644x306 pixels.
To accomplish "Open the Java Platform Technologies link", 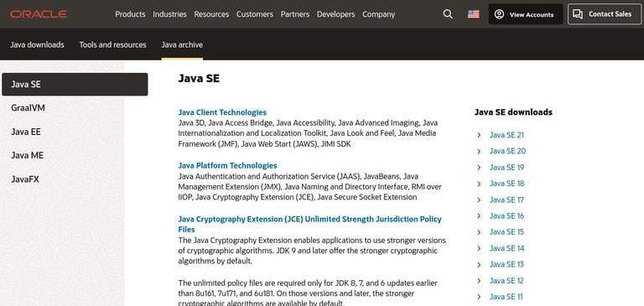I will click(x=227, y=165).
